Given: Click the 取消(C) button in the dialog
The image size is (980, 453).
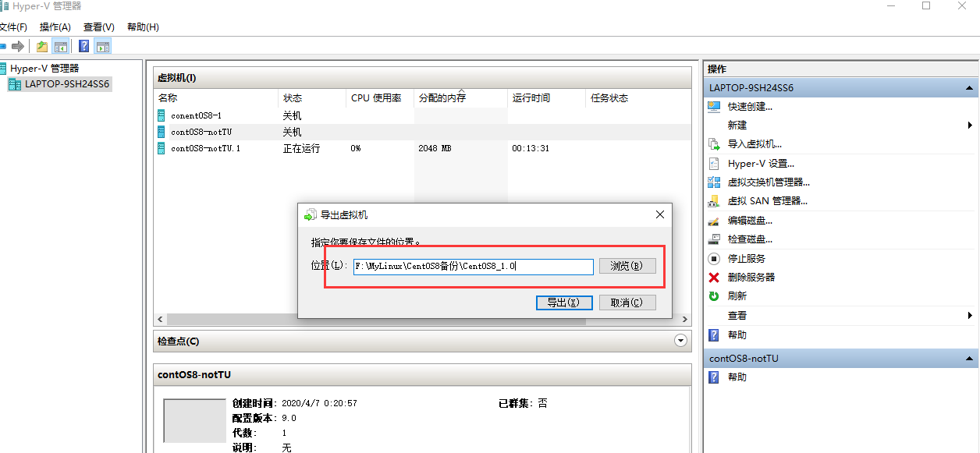Looking at the screenshot, I should (x=627, y=303).
